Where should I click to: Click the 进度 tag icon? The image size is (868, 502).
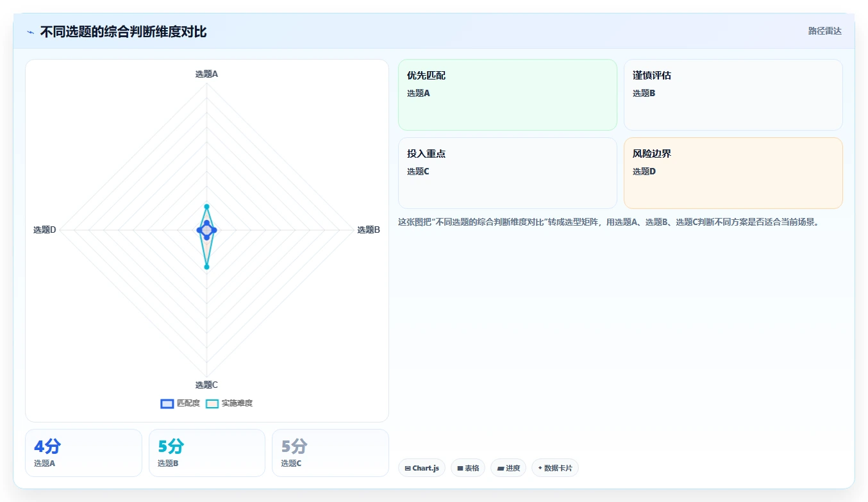500,469
